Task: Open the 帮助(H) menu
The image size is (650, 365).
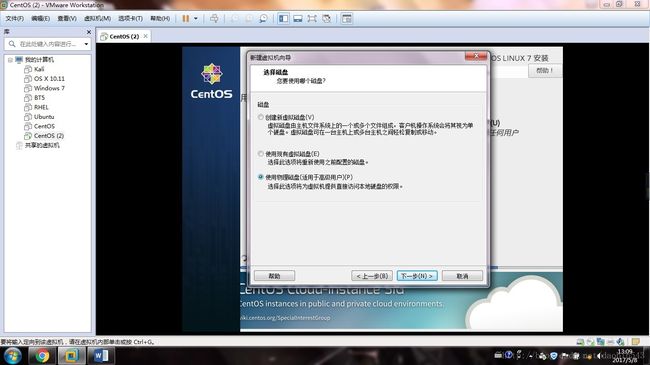Action: (x=160, y=19)
